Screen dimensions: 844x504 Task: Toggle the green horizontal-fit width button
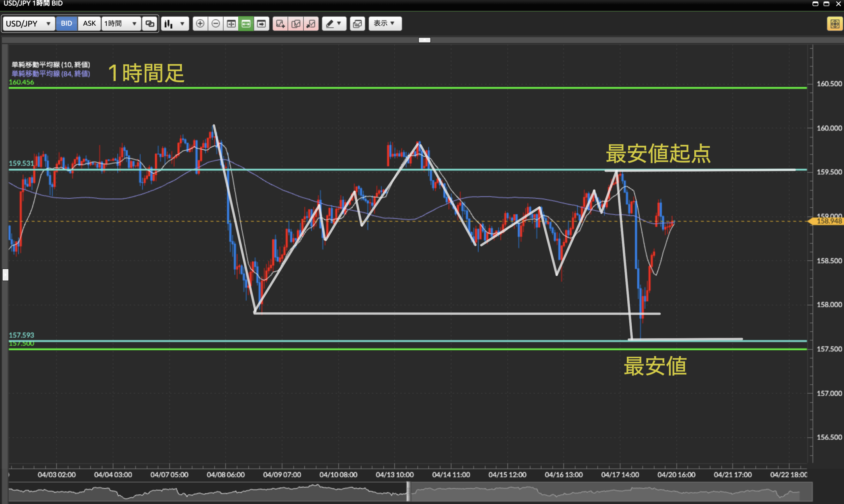(246, 23)
